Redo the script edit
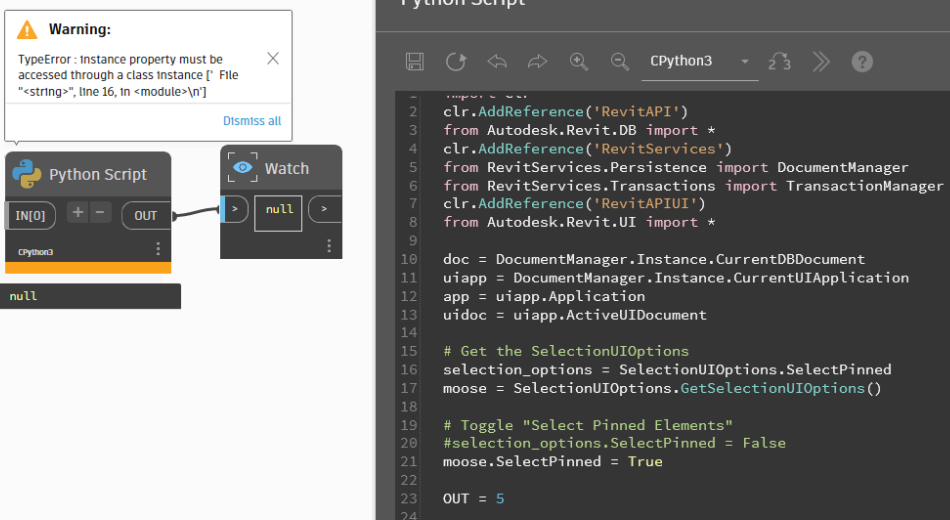The width and height of the screenshot is (950, 520). (537, 61)
